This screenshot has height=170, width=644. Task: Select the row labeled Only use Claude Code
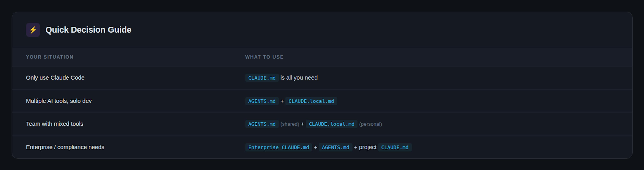point(55,78)
